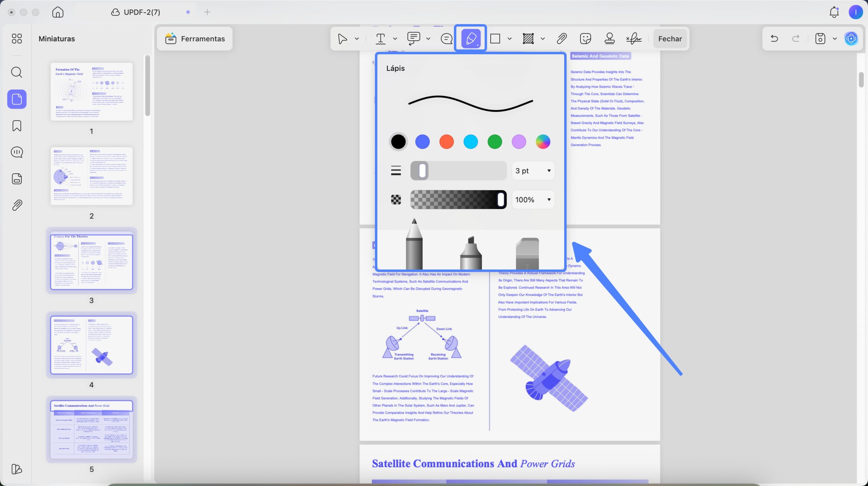Viewport: 868px width, 486px height.
Task: Select the hatched area highlight tool
Action: (x=528, y=39)
